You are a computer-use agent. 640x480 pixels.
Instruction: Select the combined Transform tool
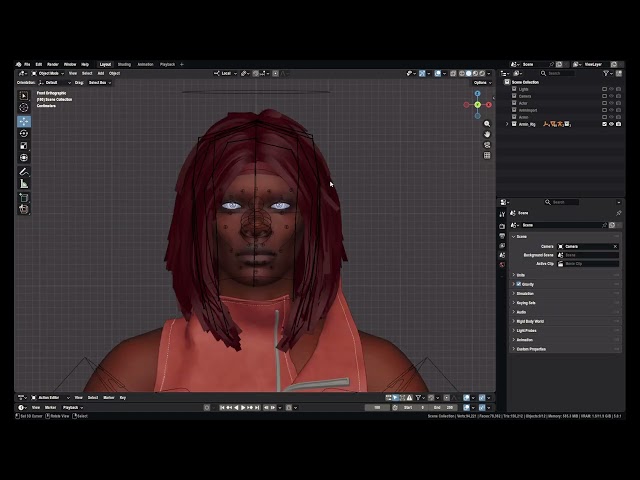pos(24,158)
